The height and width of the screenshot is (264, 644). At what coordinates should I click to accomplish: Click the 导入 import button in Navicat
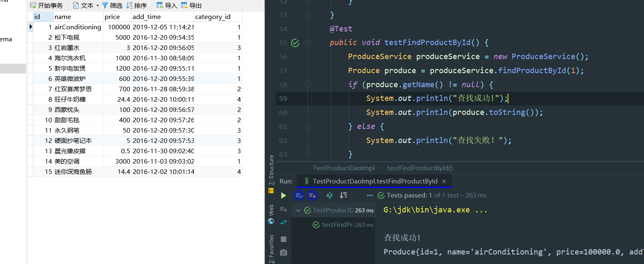167,5
